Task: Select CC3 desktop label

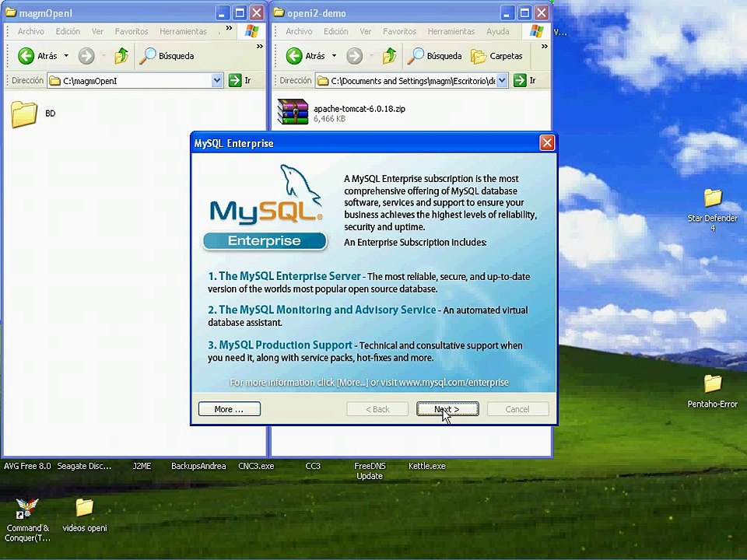Action: point(313,466)
